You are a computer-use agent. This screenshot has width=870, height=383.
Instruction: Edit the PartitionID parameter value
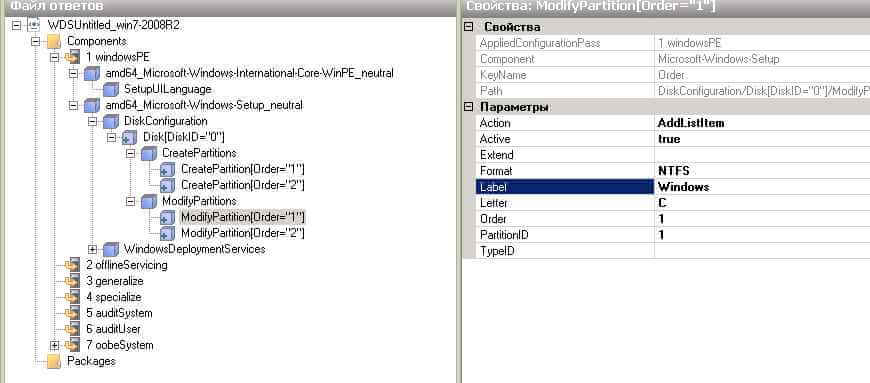tap(762, 235)
